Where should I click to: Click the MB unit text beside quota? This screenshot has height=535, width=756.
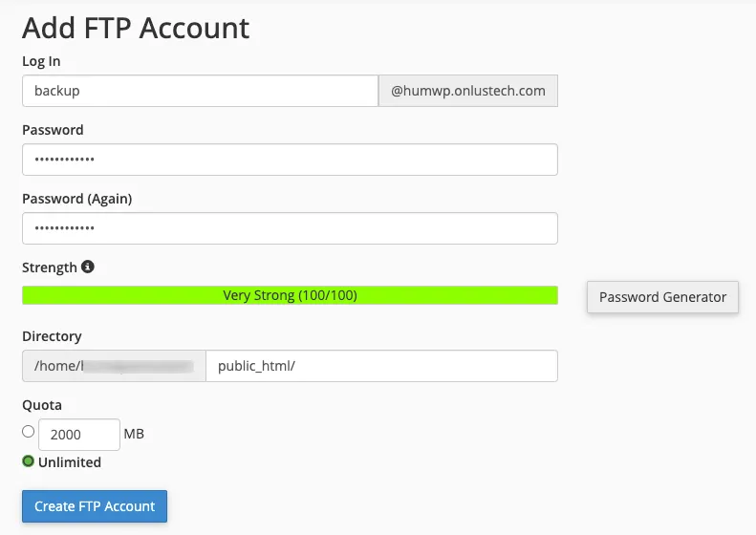[134, 435]
